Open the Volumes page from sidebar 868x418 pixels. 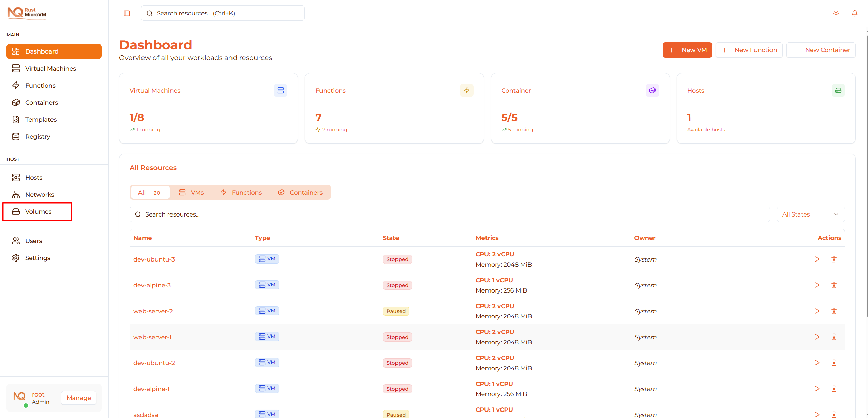tap(38, 211)
